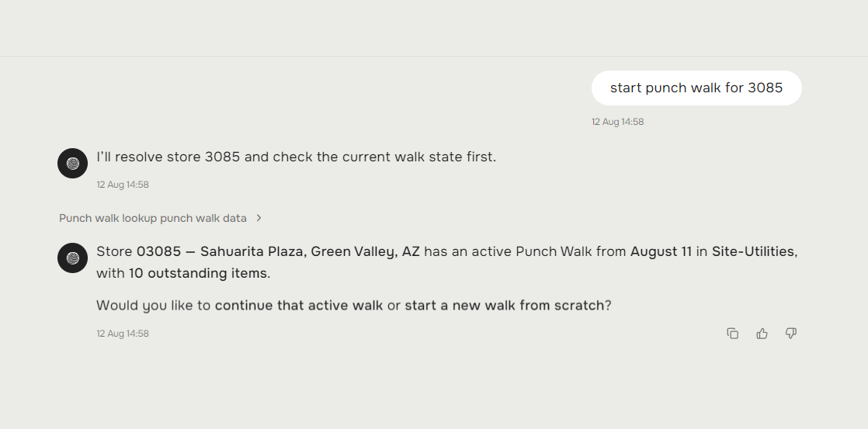This screenshot has height=429, width=868.
Task: Click the bold "August 11" date
Action: (x=661, y=251)
